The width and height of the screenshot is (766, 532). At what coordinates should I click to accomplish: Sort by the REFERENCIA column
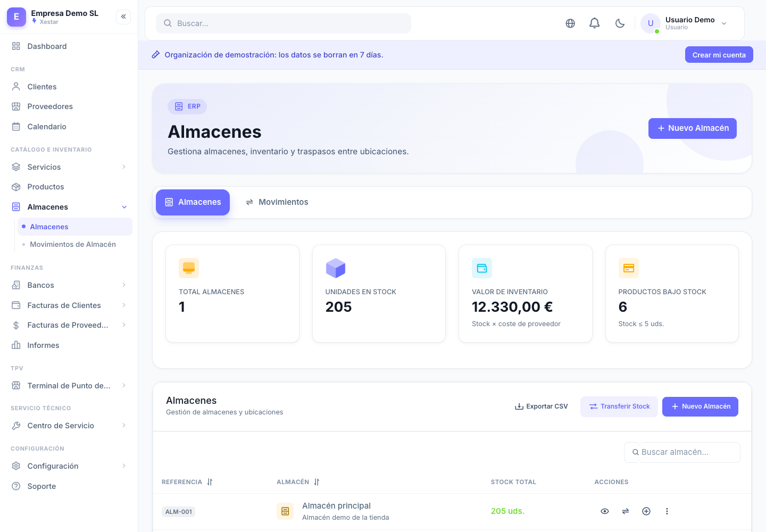pos(187,482)
